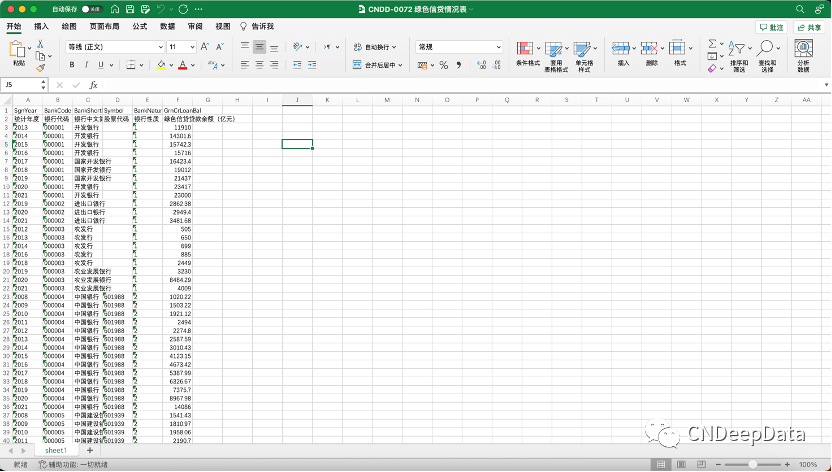Viewport: 832px width, 472px height.
Task: Expand the borders dropdown arrow
Action: tap(143, 65)
